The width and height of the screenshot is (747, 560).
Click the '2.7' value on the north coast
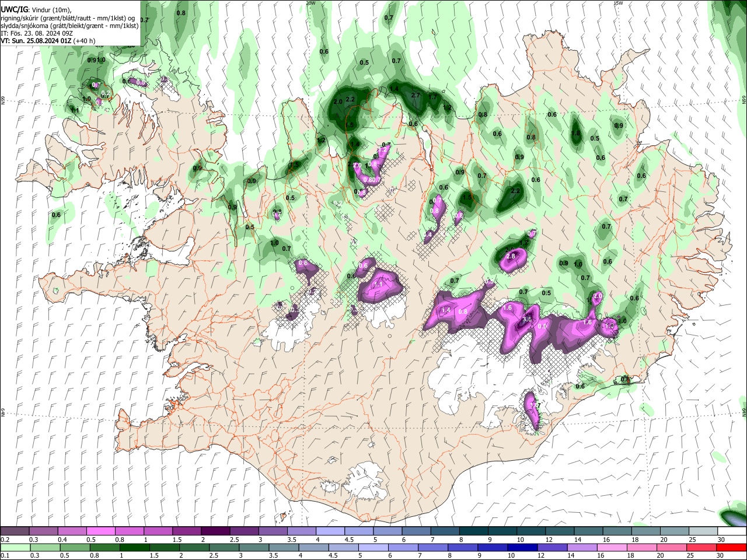pyautogui.click(x=416, y=95)
